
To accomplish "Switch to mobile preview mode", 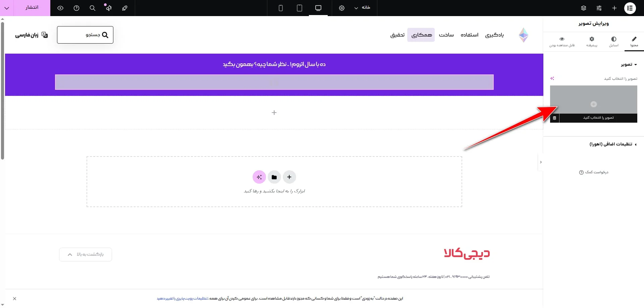I will coord(281,8).
